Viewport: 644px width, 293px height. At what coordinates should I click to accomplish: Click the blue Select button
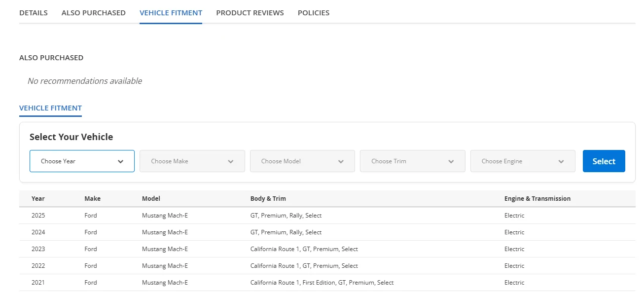[x=604, y=161]
